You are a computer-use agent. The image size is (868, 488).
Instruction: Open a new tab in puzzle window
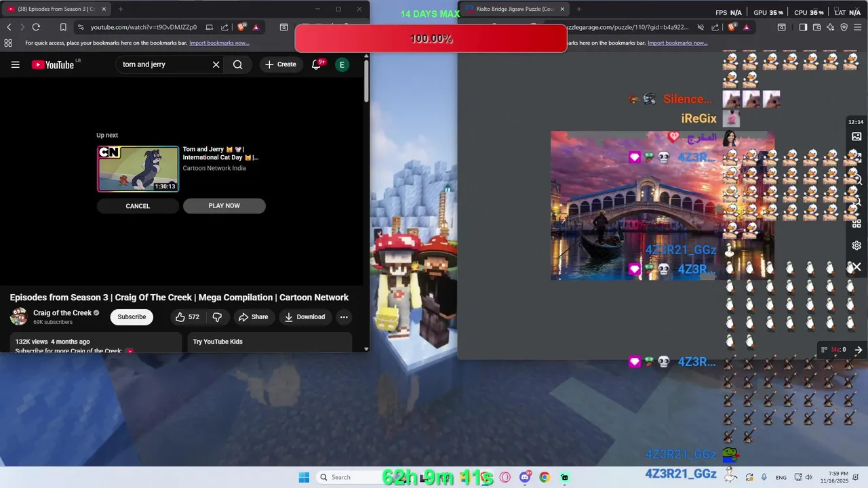[578, 9]
